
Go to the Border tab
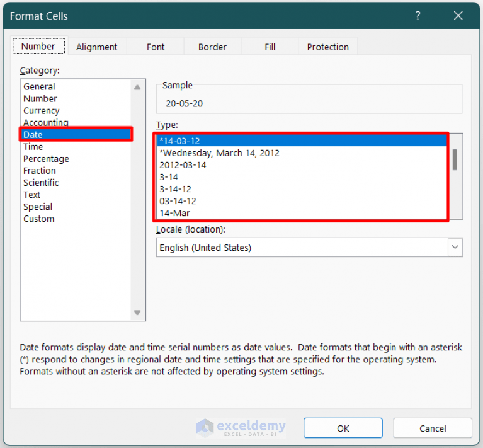213,47
